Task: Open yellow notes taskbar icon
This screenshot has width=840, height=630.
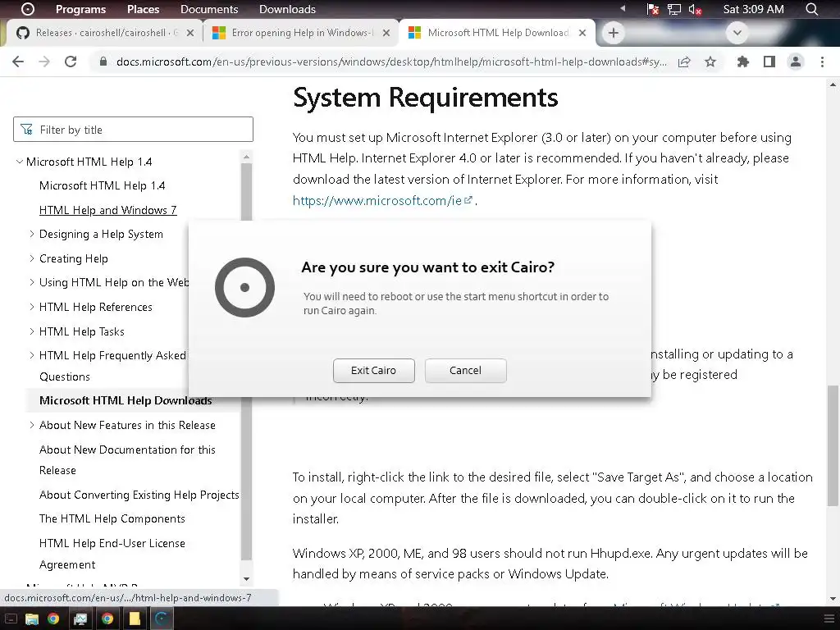Action: 135,619
